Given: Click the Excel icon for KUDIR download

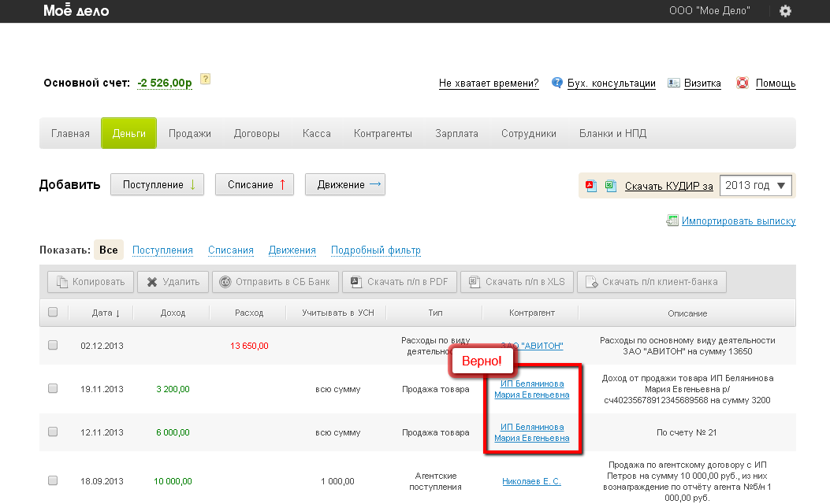Looking at the screenshot, I should click(610, 186).
